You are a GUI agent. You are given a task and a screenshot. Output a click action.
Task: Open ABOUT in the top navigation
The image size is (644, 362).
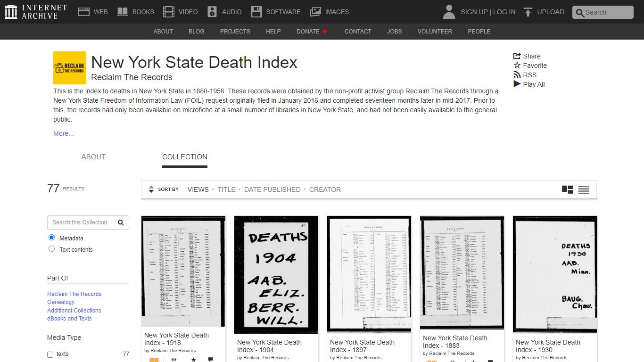(163, 32)
